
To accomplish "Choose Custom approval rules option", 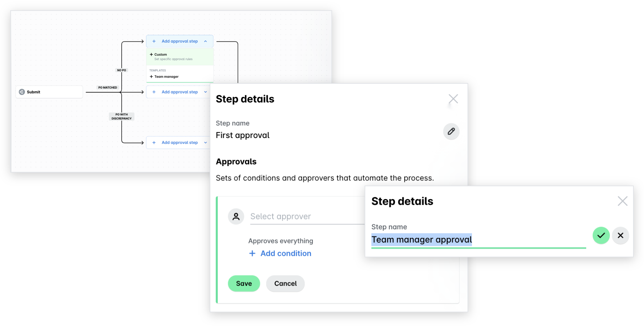I will click(180, 57).
